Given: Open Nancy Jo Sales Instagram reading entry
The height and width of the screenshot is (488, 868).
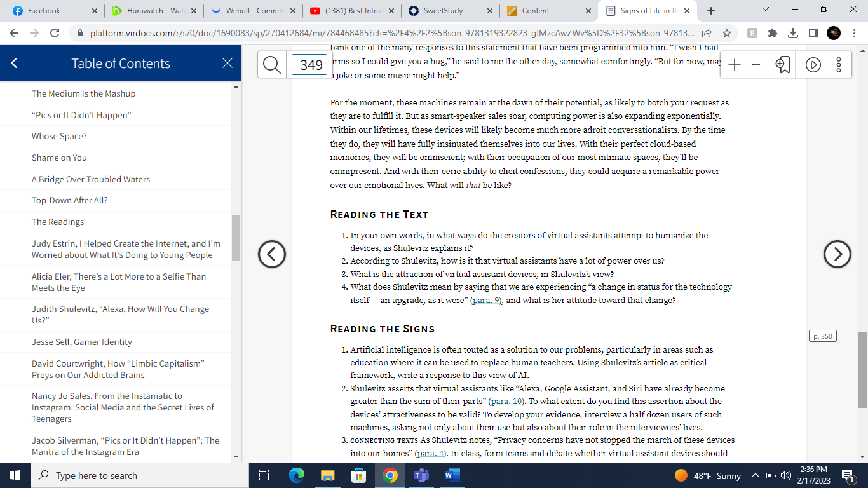Looking at the screenshot, I should pyautogui.click(x=123, y=407).
